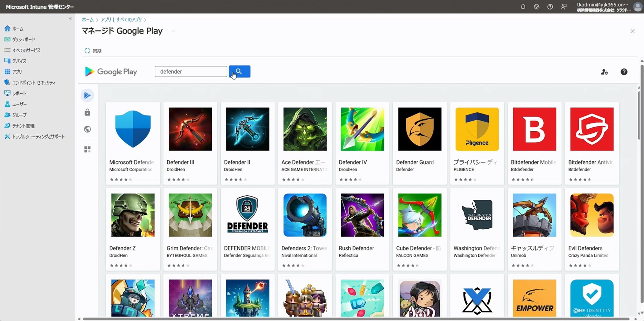The image size is (644, 321).
Task: Click the アプリ | すべてのアプリ breadcrumb
Action: click(121, 19)
